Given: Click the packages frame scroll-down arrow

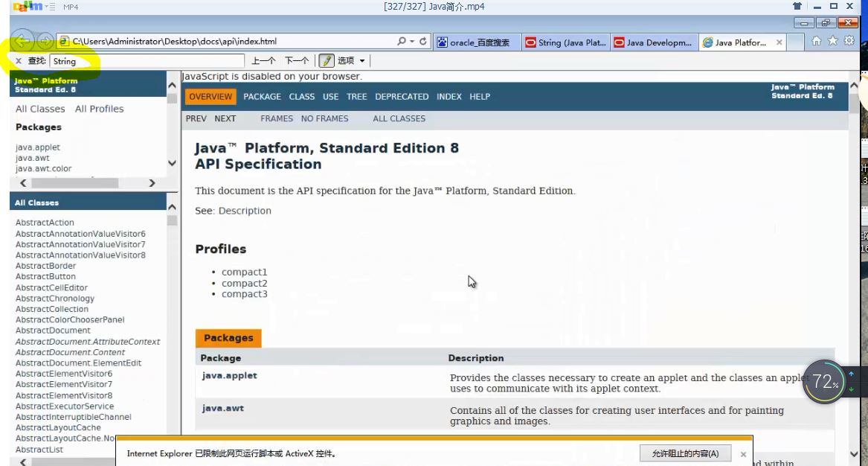Looking at the screenshot, I should [x=172, y=164].
